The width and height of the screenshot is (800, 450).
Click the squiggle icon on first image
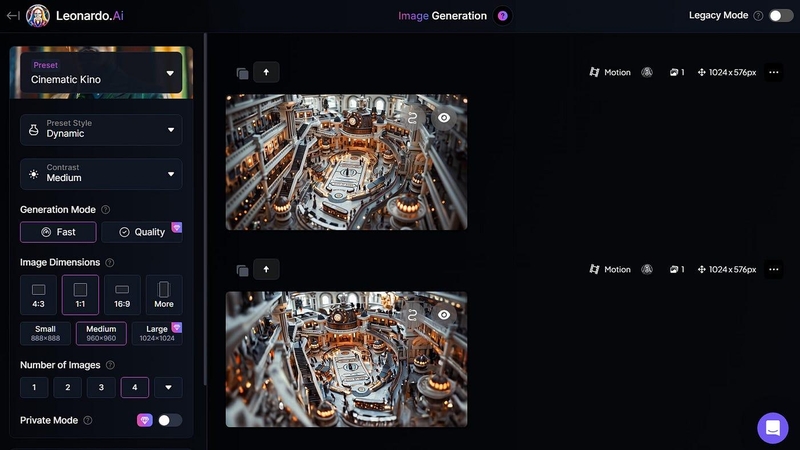coord(413,118)
